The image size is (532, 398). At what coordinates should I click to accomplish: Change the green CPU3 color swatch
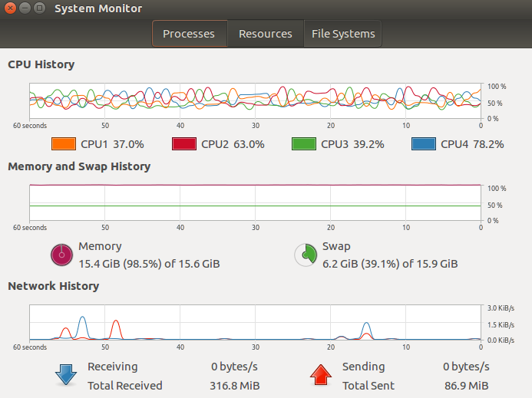(x=304, y=143)
